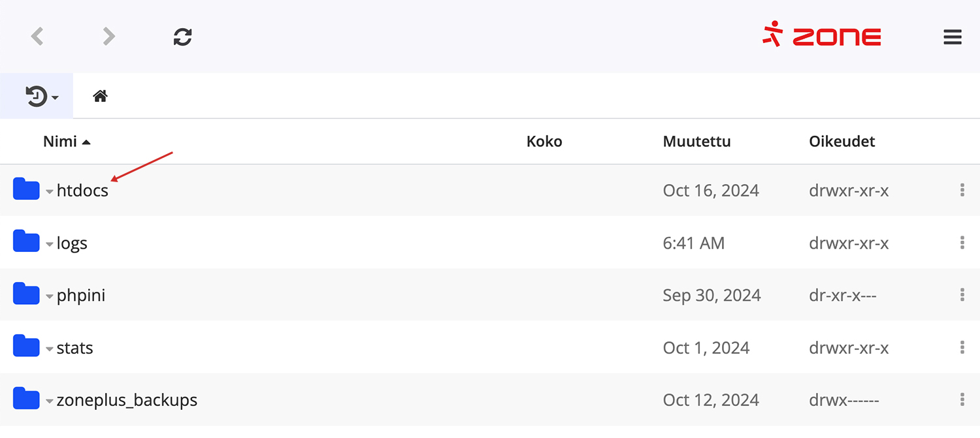The width and height of the screenshot is (980, 438).
Task: Open the hamburger menu
Action: (953, 37)
